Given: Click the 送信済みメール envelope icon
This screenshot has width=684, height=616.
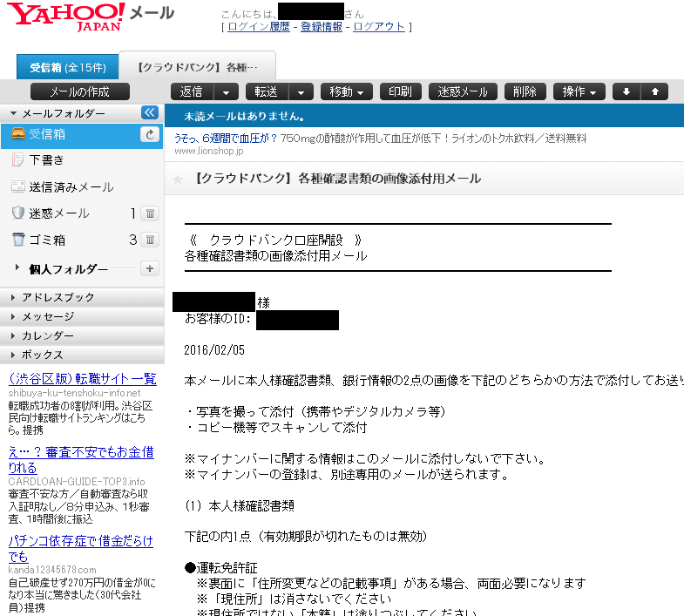Looking at the screenshot, I should point(18,186).
